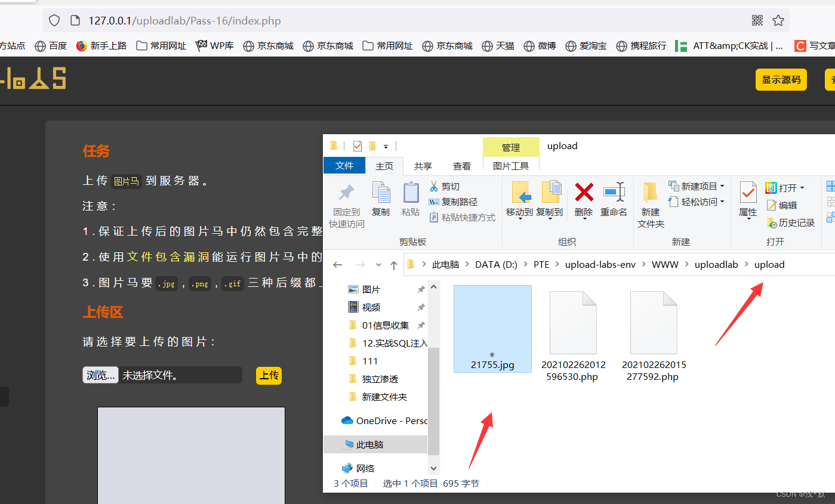Image resolution: width=835 pixels, height=504 pixels.
Task: Expand the chevron after DATA (D:) in the path
Action: click(x=525, y=265)
